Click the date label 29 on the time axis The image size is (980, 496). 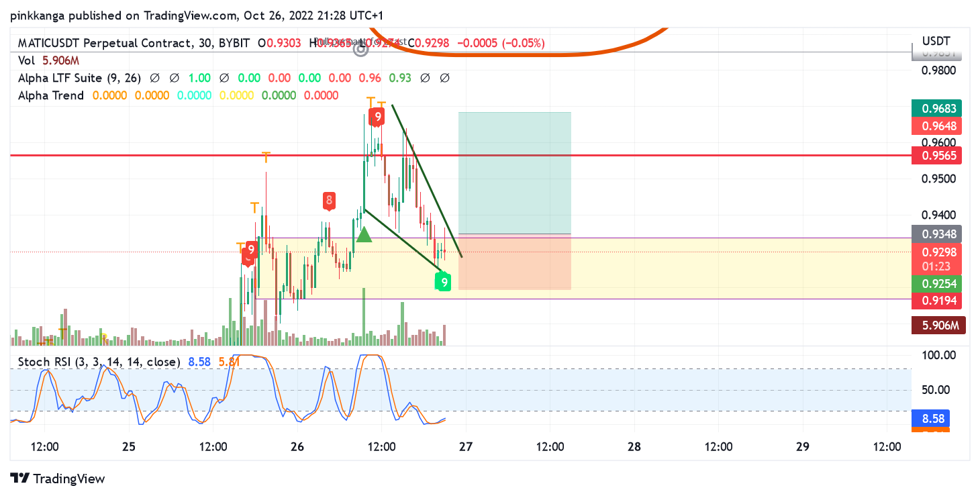click(x=802, y=447)
